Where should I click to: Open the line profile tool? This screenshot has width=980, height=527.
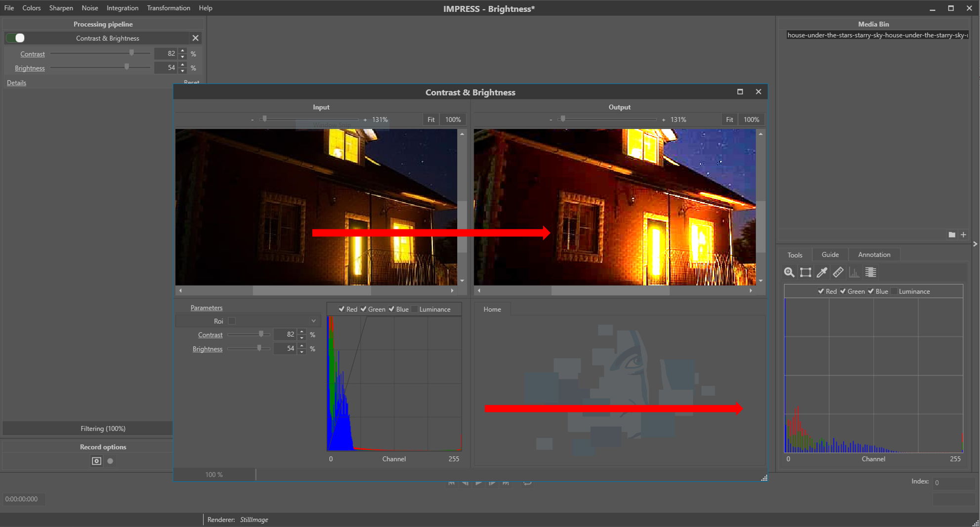coord(871,272)
